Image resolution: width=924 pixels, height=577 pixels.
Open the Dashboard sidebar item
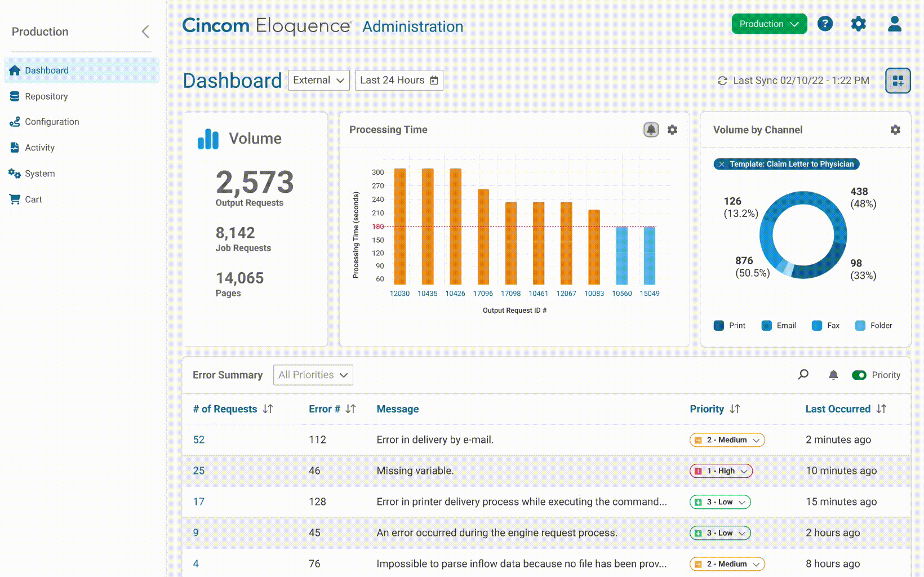(82, 70)
